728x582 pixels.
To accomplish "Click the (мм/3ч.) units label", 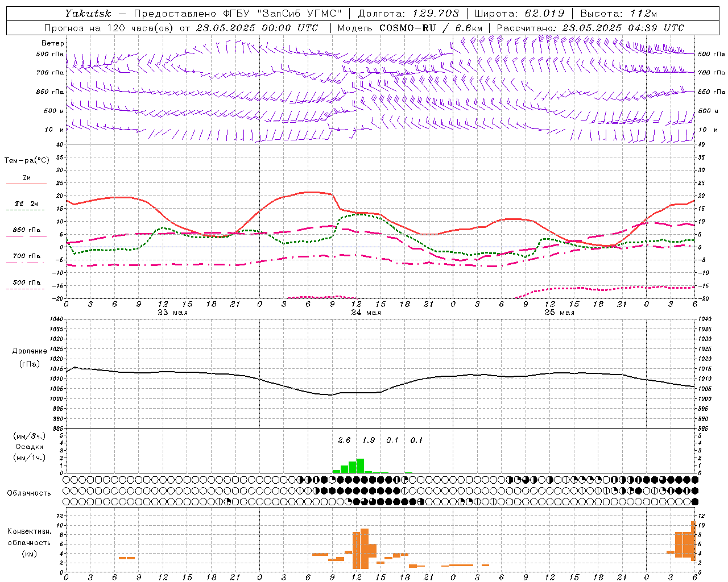I will click(30, 436).
